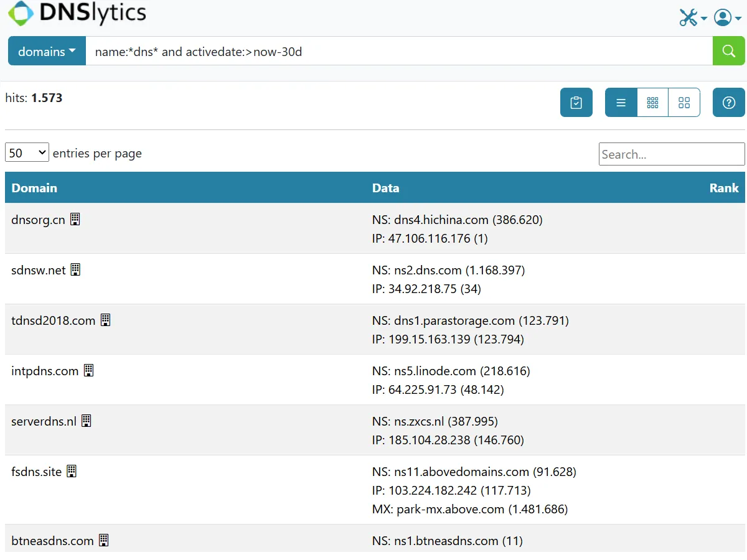Sort by the Data column header
This screenshot has height=560, width=747.
tap(386, 188)
